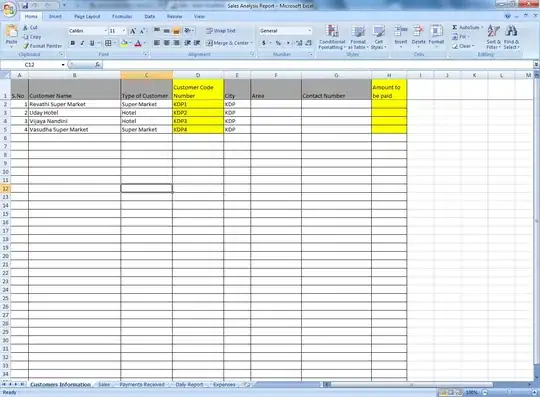Click the Office Button orb
540x397 pixels.
pyautogui.click(x=10, y=9)
